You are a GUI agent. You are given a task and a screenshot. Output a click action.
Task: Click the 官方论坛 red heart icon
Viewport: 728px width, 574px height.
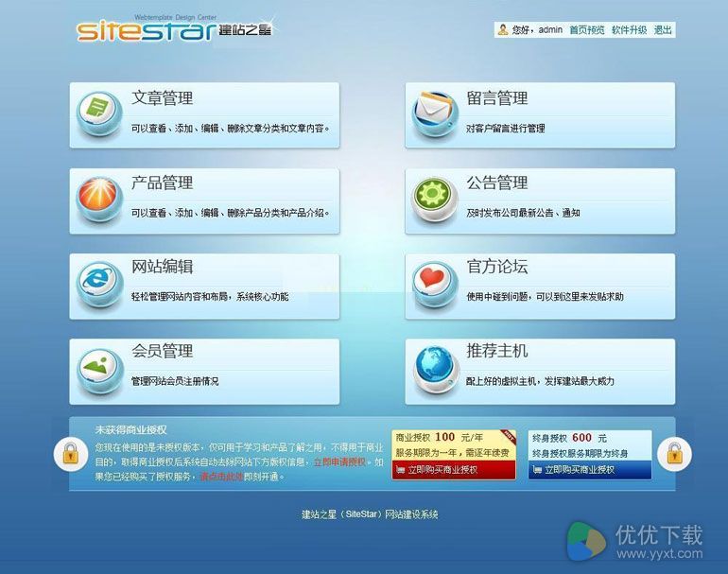(x=434, y=285)
